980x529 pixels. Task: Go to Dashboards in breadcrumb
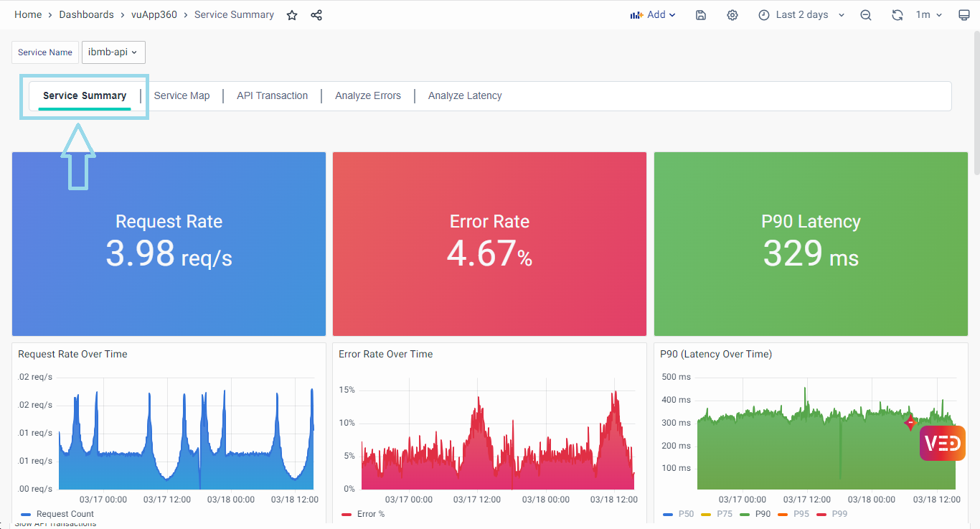pos(86,15)
